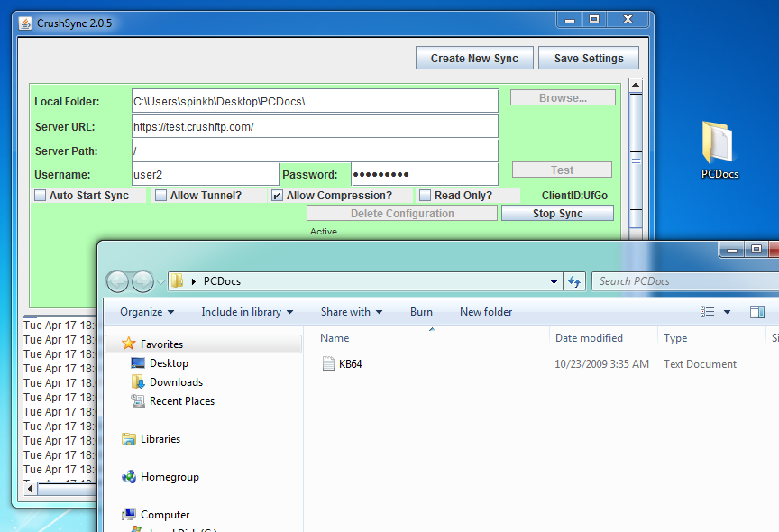Screen dimensions: 779x532
Task: Click the Test button in CrushSync
Action: coord(562,170)
